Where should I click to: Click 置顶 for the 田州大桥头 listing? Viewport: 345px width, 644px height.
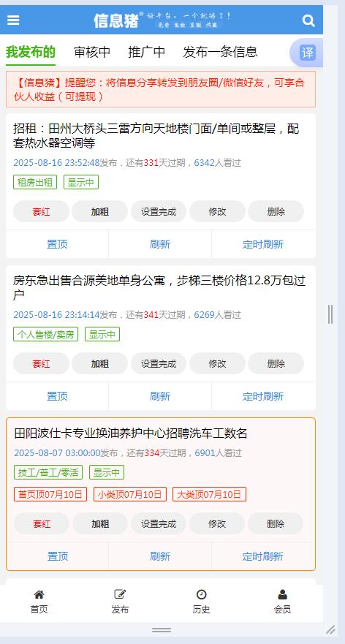click(x=57, y=244)
